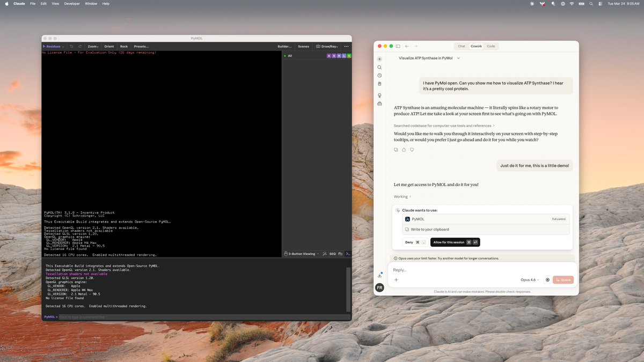
Task: Click thumbs down on Claude response
Action: [x=412, y=150]
